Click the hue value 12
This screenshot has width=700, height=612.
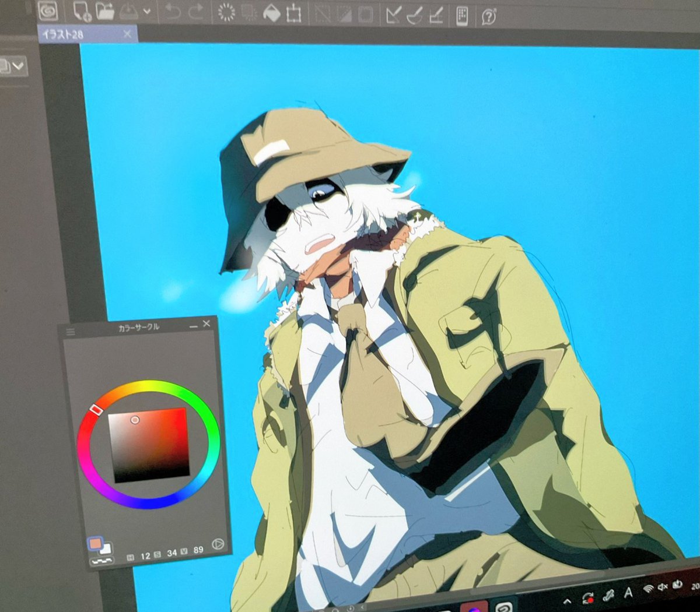pyautogui.click(x=145, y=555)
